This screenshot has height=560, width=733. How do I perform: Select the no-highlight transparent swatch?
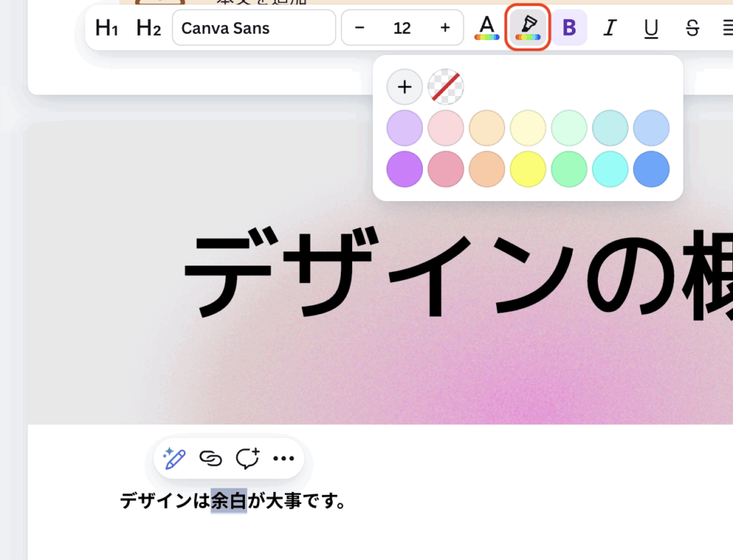446,87
